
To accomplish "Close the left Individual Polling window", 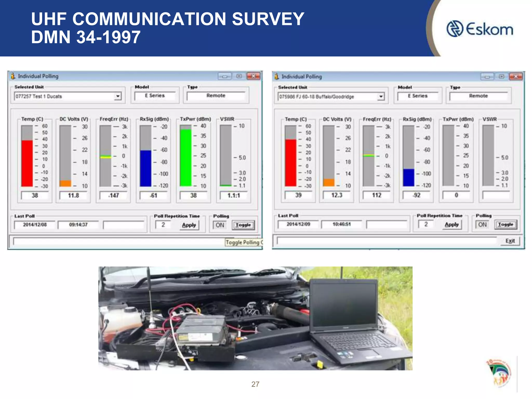I will [x=253, y=76].
